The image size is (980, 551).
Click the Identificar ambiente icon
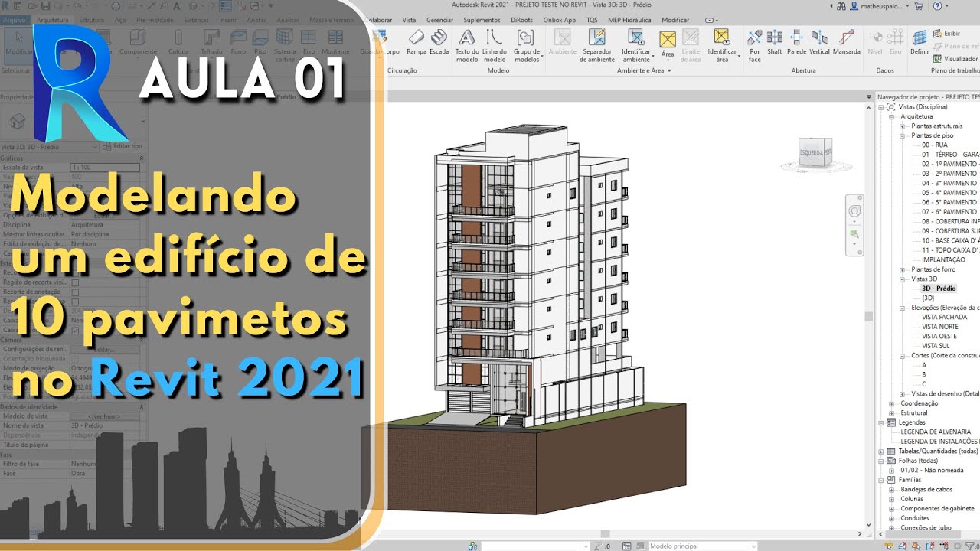coord(635,37)
